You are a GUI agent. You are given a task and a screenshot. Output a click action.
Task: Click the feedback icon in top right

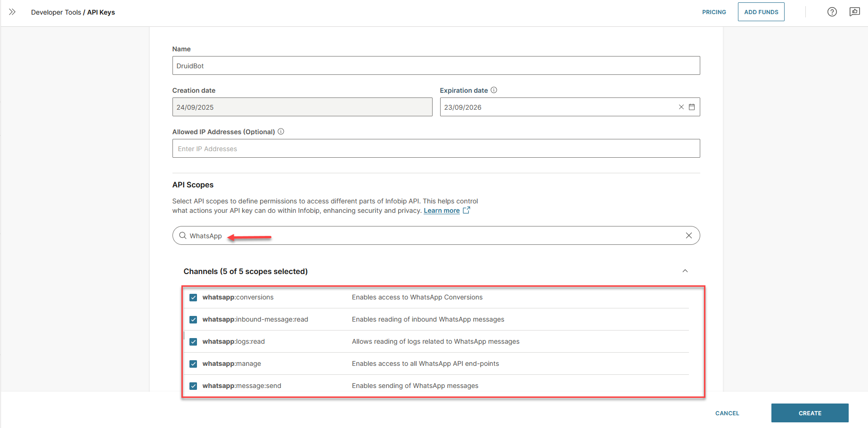pyautogui.click(x=854, y=12)
